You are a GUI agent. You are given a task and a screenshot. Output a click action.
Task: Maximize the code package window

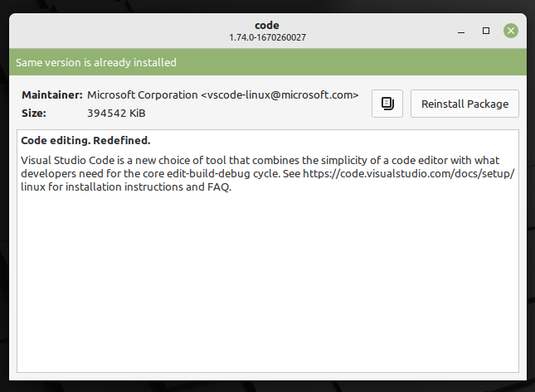point(486,31)
